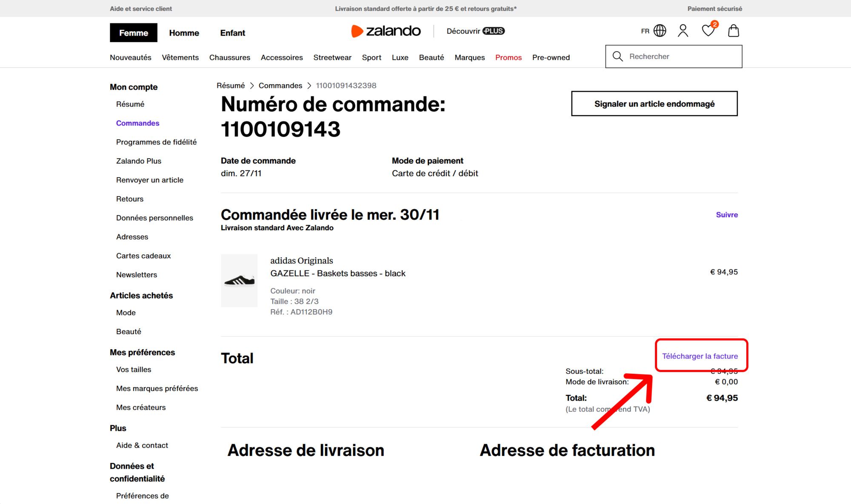Click reference AD112B0H9 text
Image resolution: width=851 pixels, height=504 pixels.
tap(301, 312)
